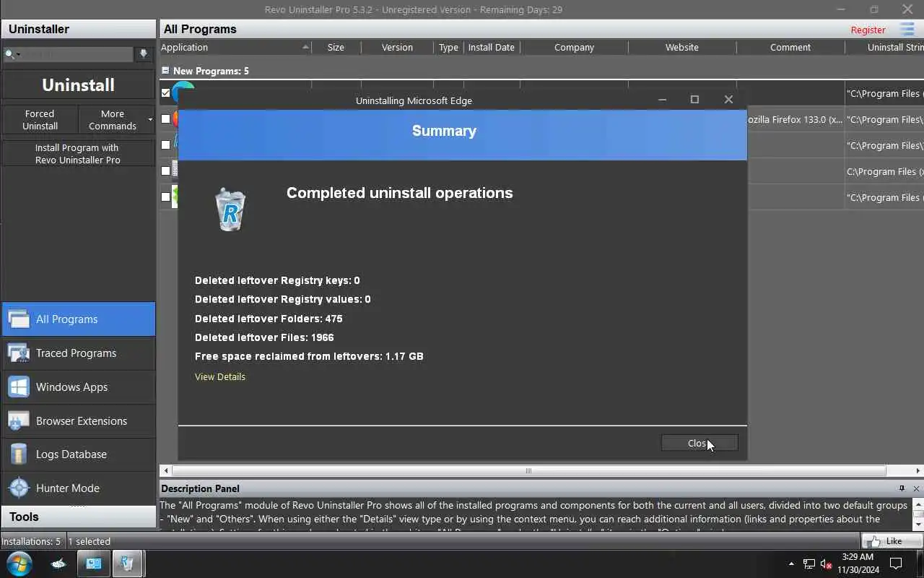Tick the checkbox of the Mozilla Firefox row
This screenshot has width=924, height=578.
(x=166, y=119)
